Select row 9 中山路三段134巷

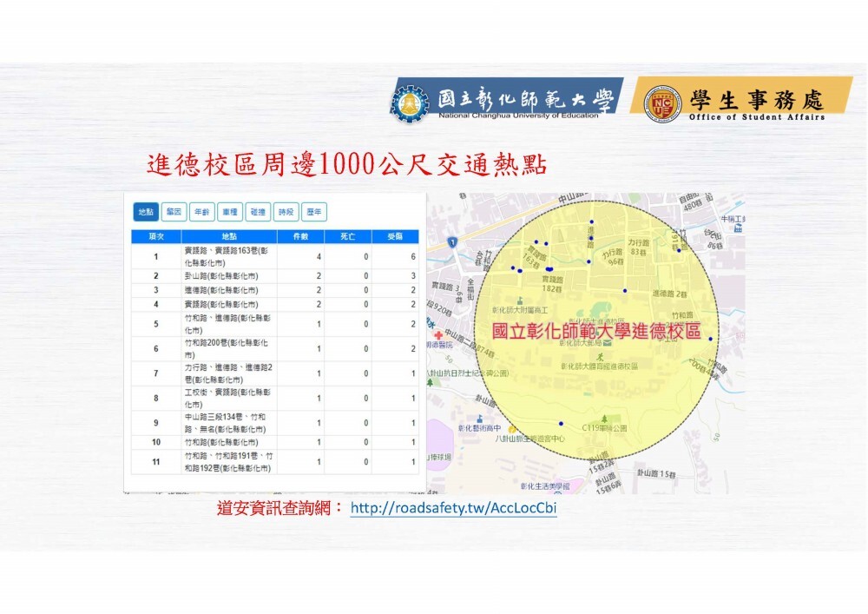[x=274, y=423]
